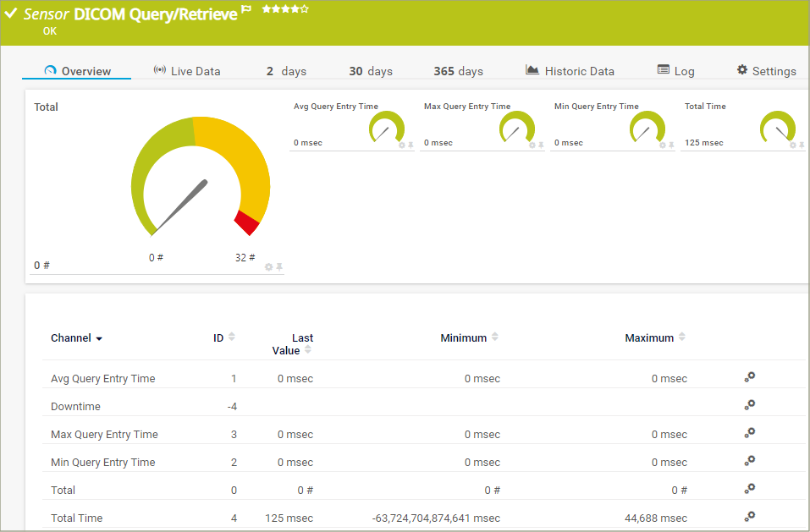Click the star rating for the sensor
This screenshot has width=810, height=532.
pos(285,9)
